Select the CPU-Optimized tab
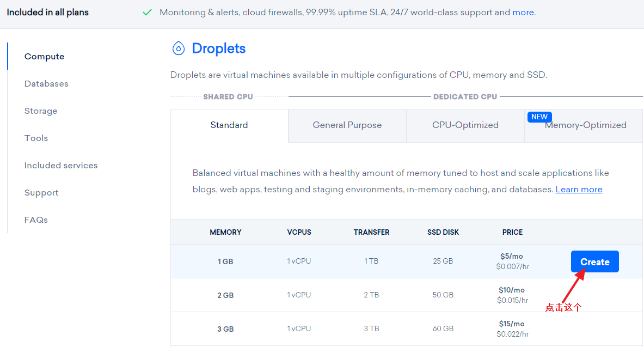This screenshot has height=347, width=644. 465,125
